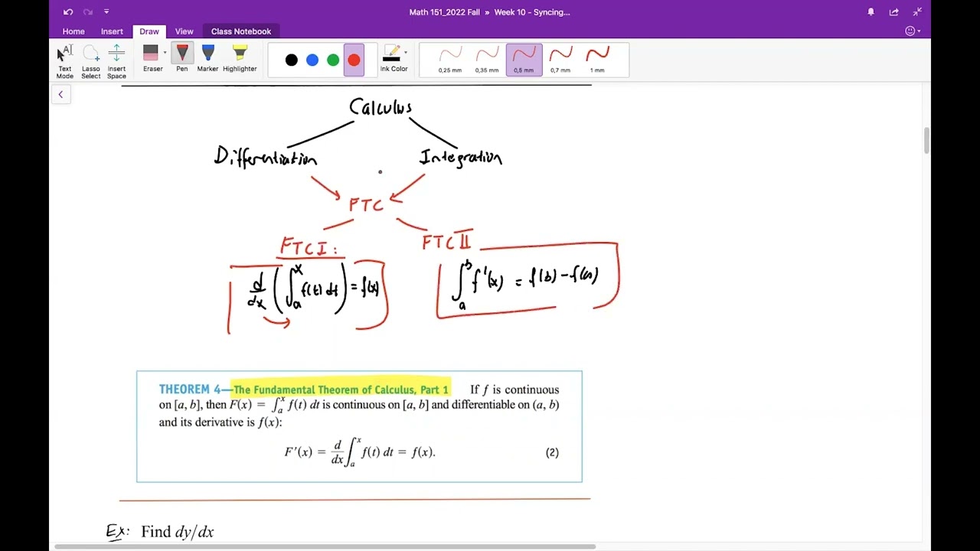The image size is (980, 551).
Task: Open the Class Notebook tab
Action: pyautogui.click(x=241, y=31)
